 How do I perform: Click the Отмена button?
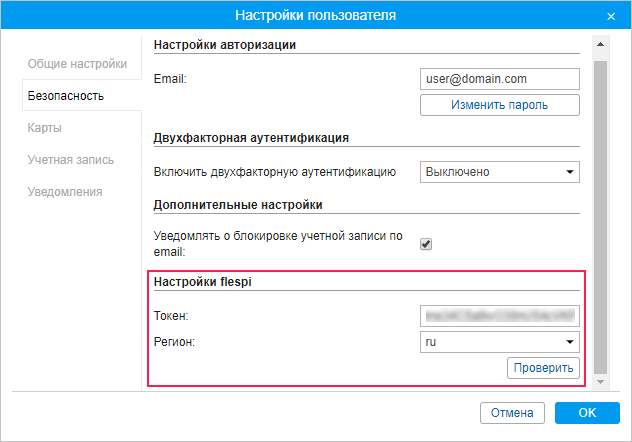point(512,412)
